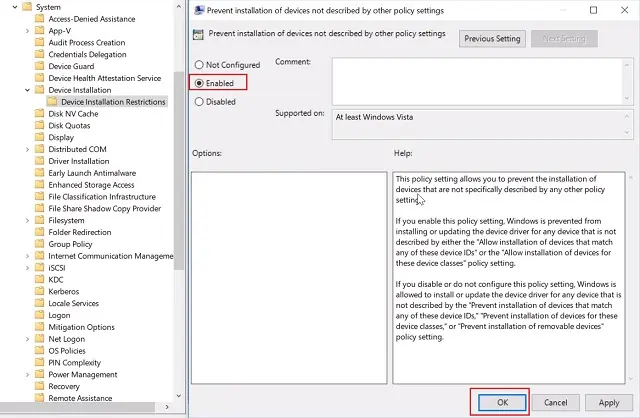The height and width of the screenshot is (418, 640).
Task: Click the Power Management folder icon
Action: click(40, 374)
